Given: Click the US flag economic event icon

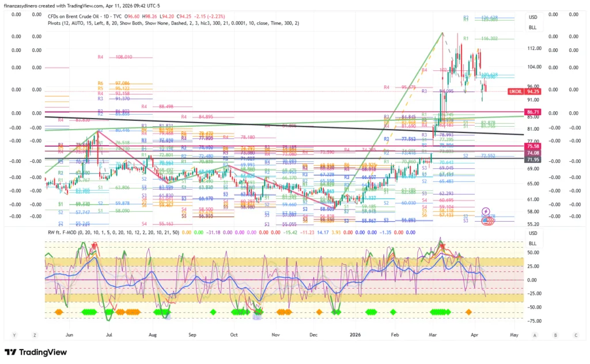Looking at the screenshot, I should (x=487, y=222).
